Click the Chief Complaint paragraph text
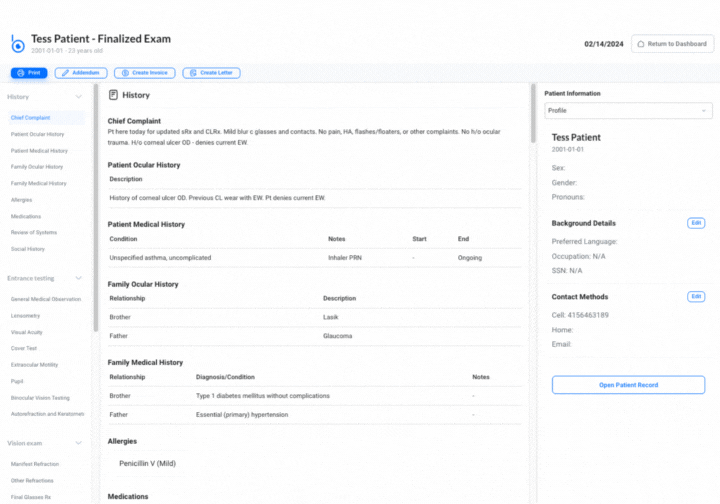This screenshot has height=504, width=720. click(x=304, y=137)
